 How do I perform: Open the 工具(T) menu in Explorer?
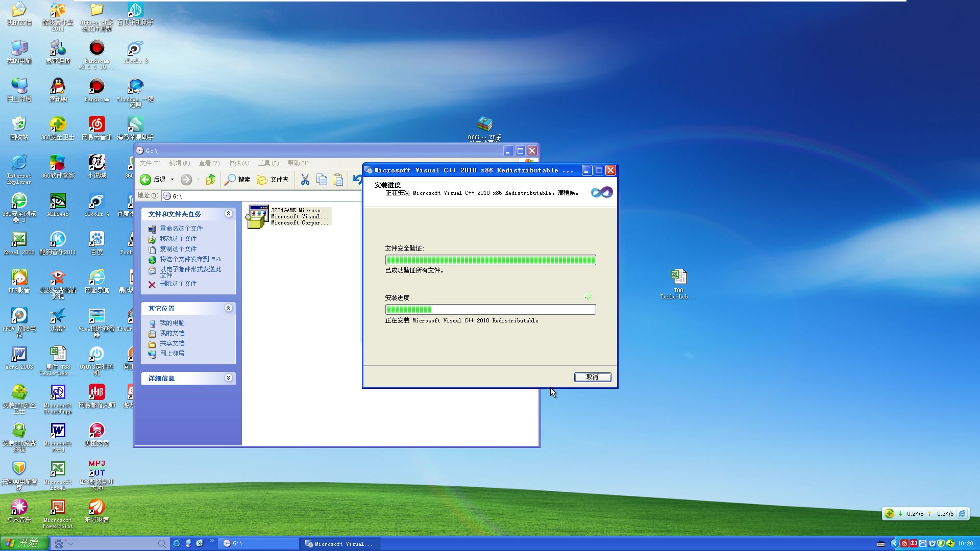pyautogui.click(x=268, y=163)
